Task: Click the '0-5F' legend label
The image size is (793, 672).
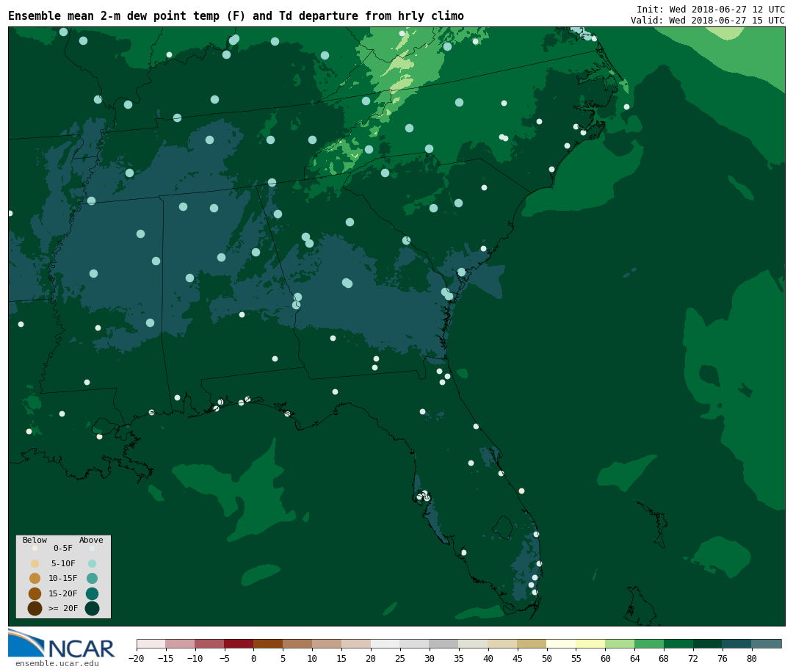Action: tap(63, 548)
